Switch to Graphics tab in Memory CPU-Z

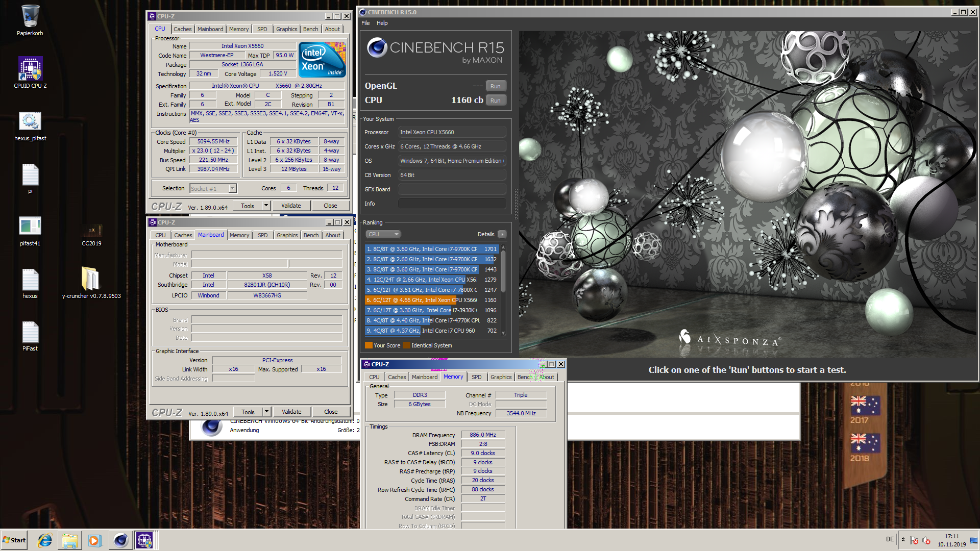[501, 377]
